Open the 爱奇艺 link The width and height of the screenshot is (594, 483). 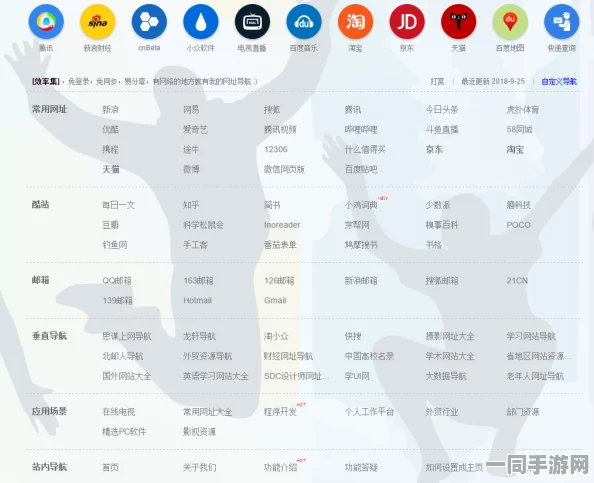click(x=195, y=130)
